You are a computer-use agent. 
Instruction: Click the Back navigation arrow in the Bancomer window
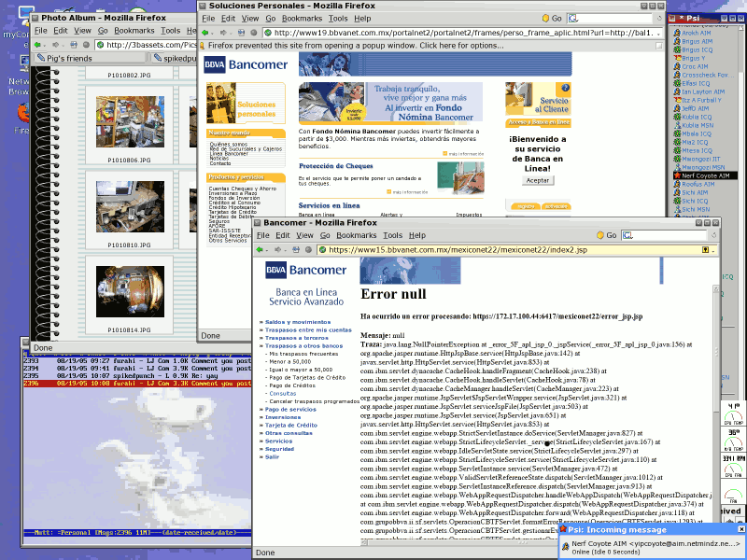[x=260, y=248]
